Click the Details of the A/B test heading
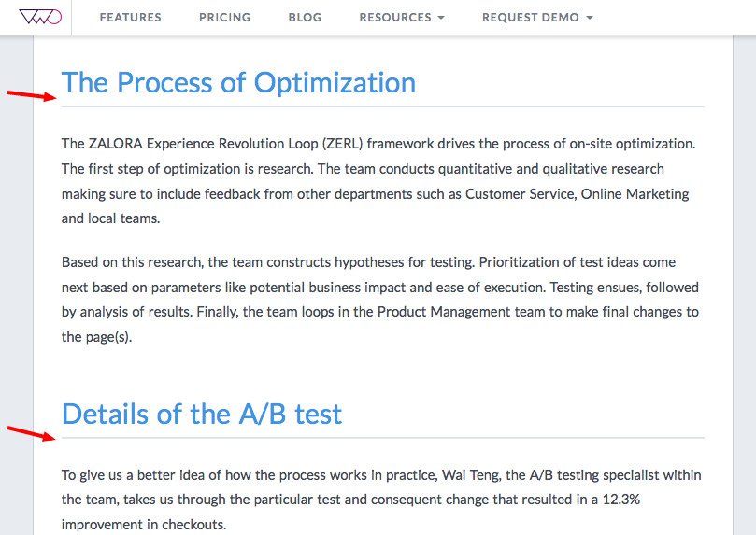The height and width of the screenshot is (535, 756). [x=202, y=414]
